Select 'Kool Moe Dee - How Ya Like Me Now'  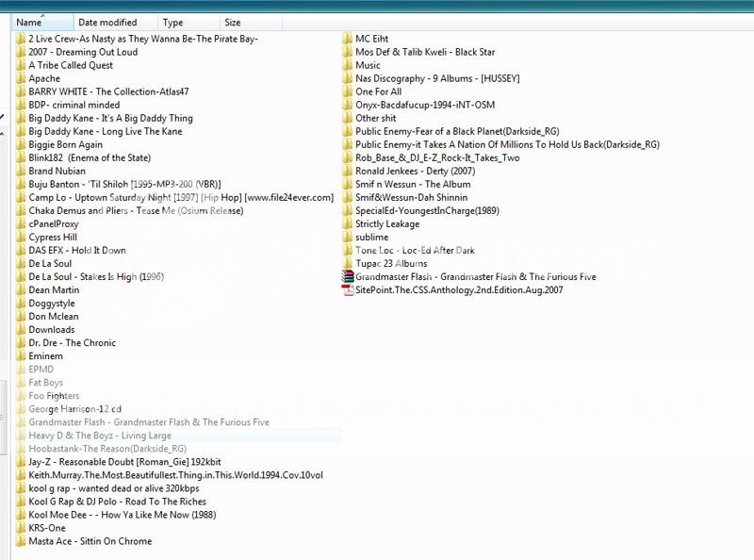[123, 515]
